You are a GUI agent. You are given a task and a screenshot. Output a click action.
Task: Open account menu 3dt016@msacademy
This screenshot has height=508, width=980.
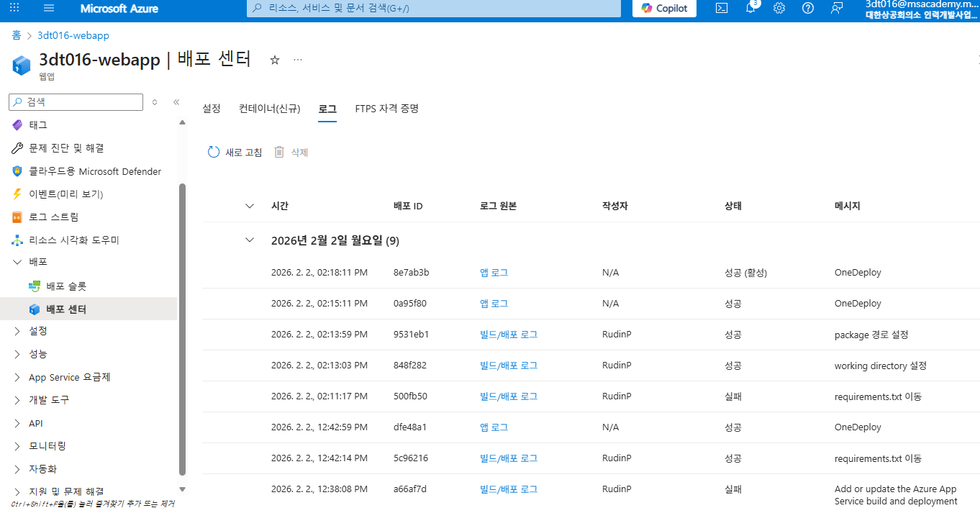921,9
